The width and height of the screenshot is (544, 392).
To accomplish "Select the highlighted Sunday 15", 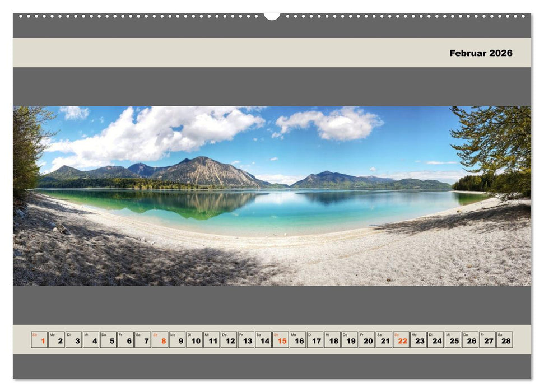I will 280,339.
